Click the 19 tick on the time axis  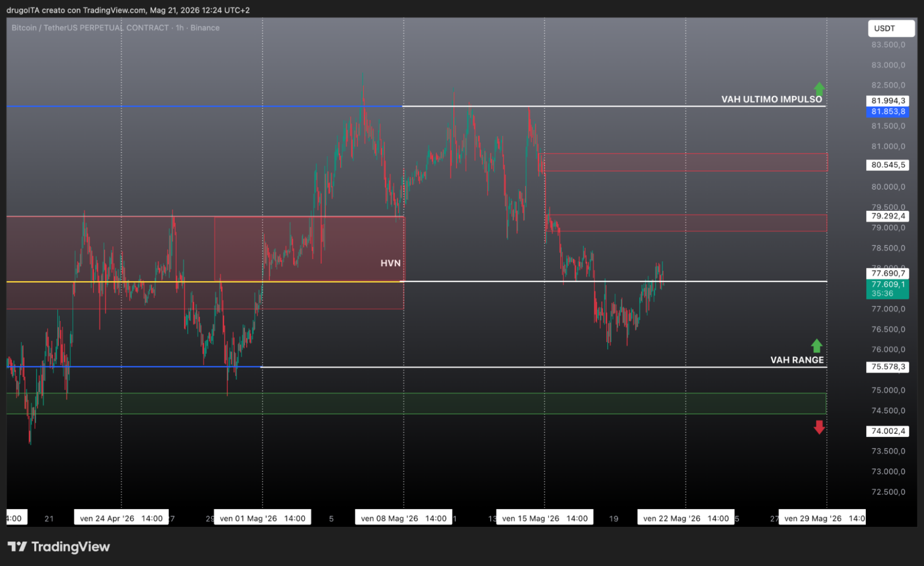(x=614, y=518)
